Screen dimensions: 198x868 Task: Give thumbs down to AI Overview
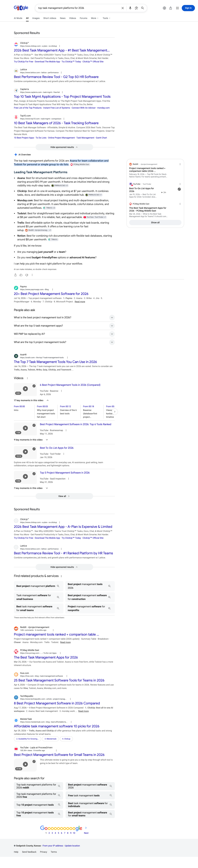tap(27, 275)
